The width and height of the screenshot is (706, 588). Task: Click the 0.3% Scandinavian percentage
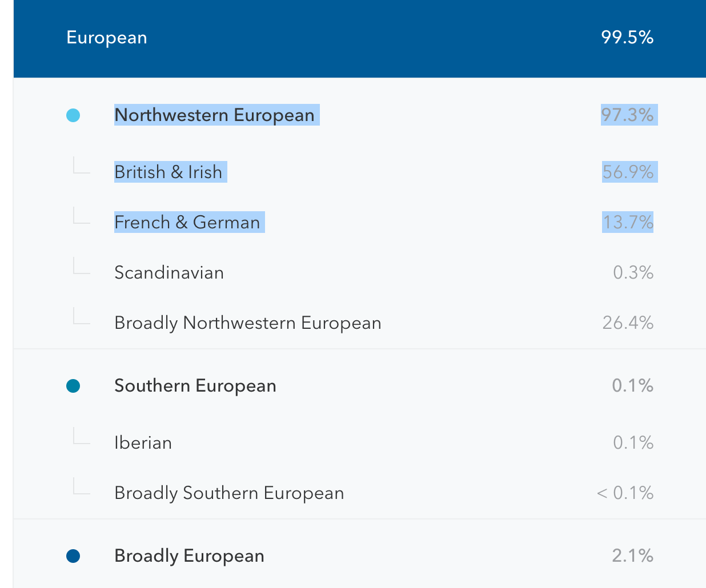(x=633, y=272)
